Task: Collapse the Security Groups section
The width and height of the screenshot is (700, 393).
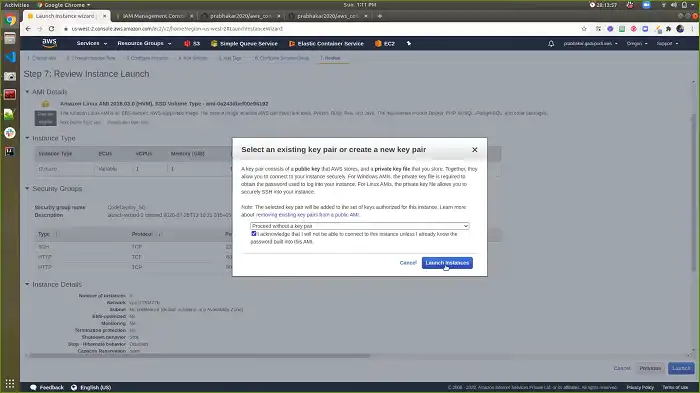Action: pyautogui.click(x=27, y=188)
